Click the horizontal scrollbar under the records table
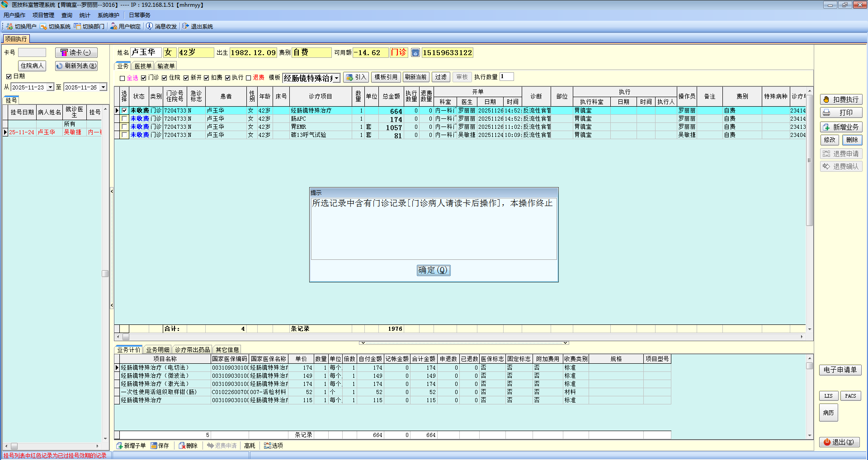Viewport: 868px width, 460px height. [460, 337]
